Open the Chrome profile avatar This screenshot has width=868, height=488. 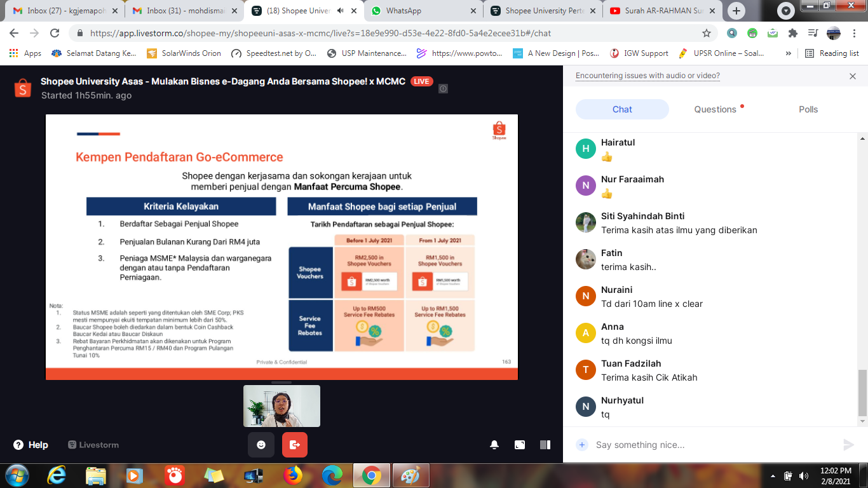coord(833,33)
